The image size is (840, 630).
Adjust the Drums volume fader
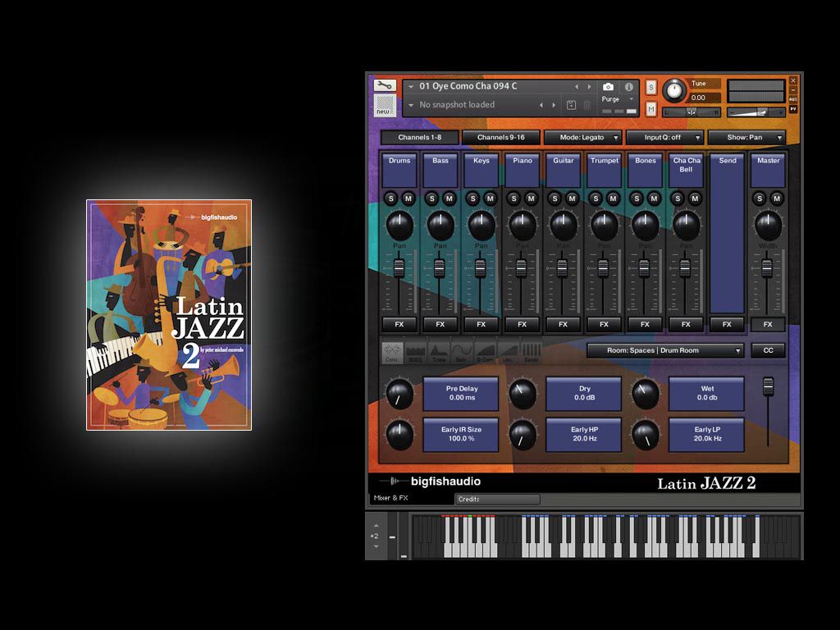point(399,268)
